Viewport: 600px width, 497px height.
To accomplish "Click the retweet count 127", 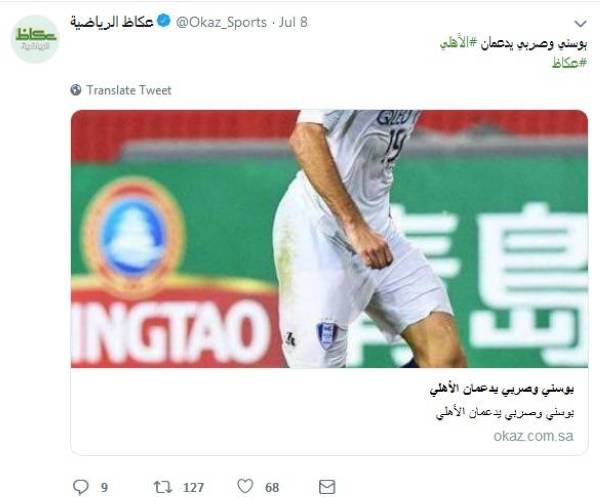I will pos(193,488).
